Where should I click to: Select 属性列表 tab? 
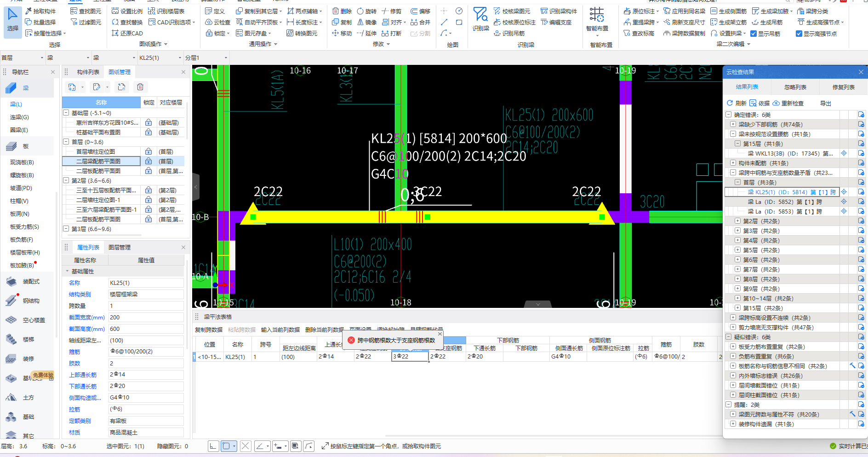(88, 248)
